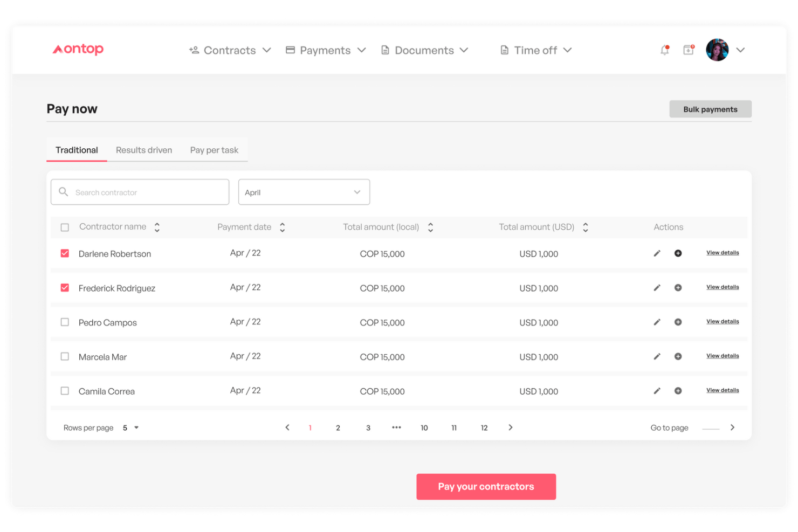798x532 pixels.
Task: Click the plus icon for Pedro Campos
Action: (678, 322)
